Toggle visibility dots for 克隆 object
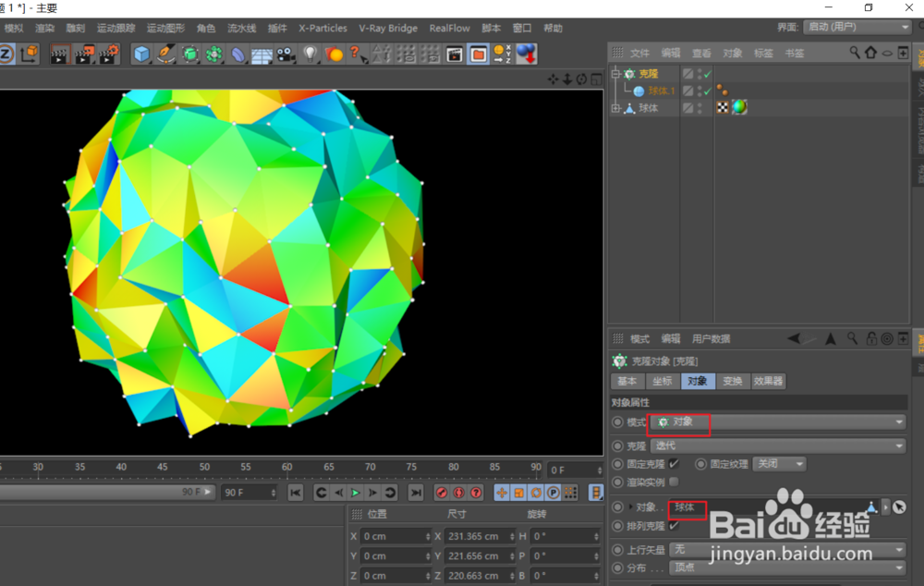Viewport: 924px width, 586px height. tap(699, 74)
